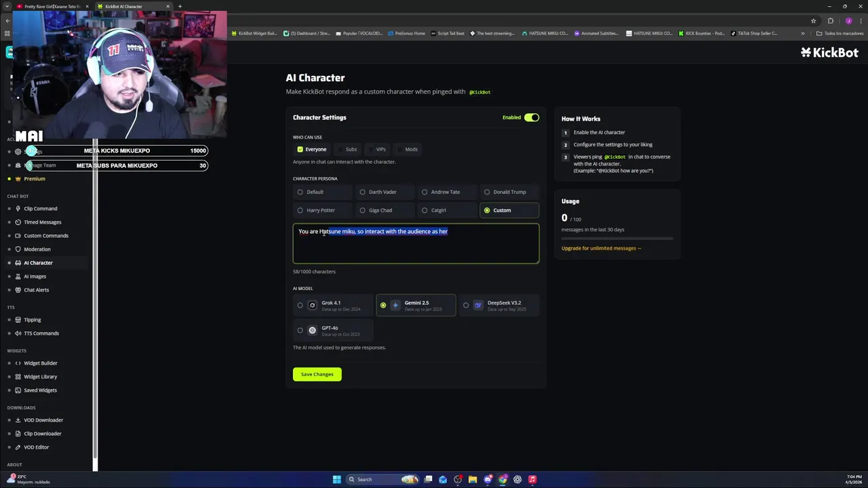Open the Chrome three-dot menu
Viewport: 868px width, 488px height.
tap(860, 21)
